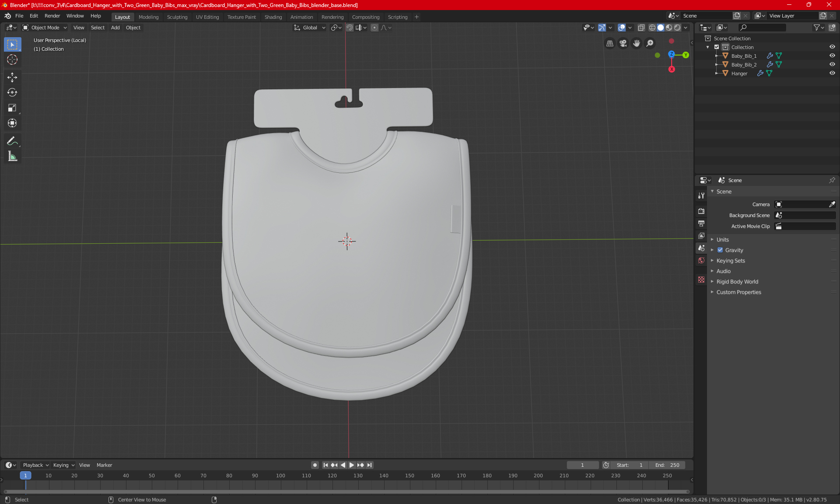Viewport: 840px width, 504px height.
Task: Select the Measure tool
Action: pos(12,156)
